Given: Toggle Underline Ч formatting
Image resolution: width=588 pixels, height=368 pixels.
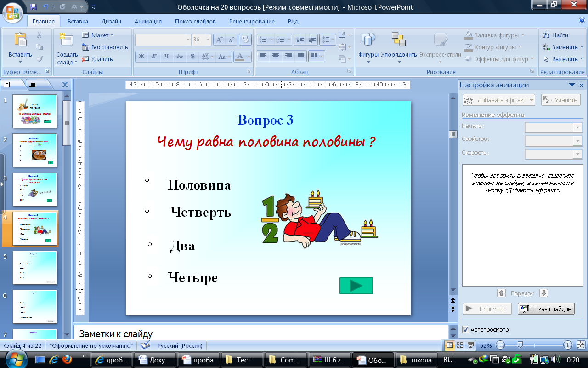Looking at the screenshot, I should (x=167, y=57).
